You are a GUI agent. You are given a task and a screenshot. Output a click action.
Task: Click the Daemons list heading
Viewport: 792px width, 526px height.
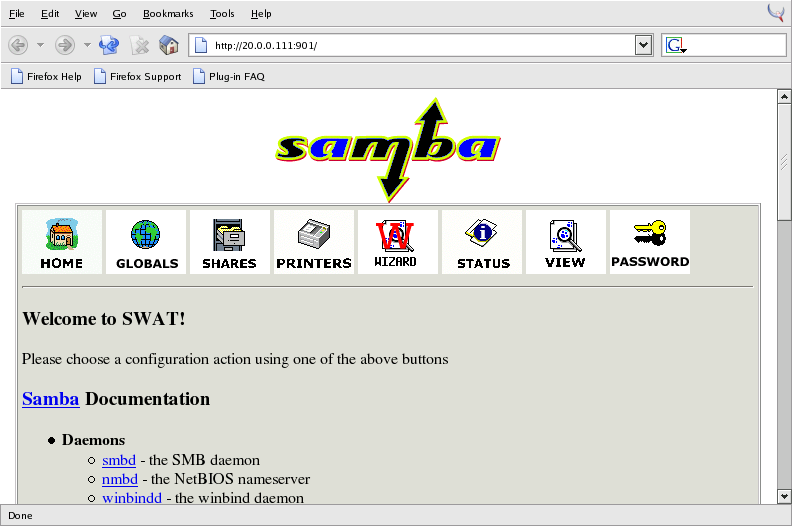(93, 440)
